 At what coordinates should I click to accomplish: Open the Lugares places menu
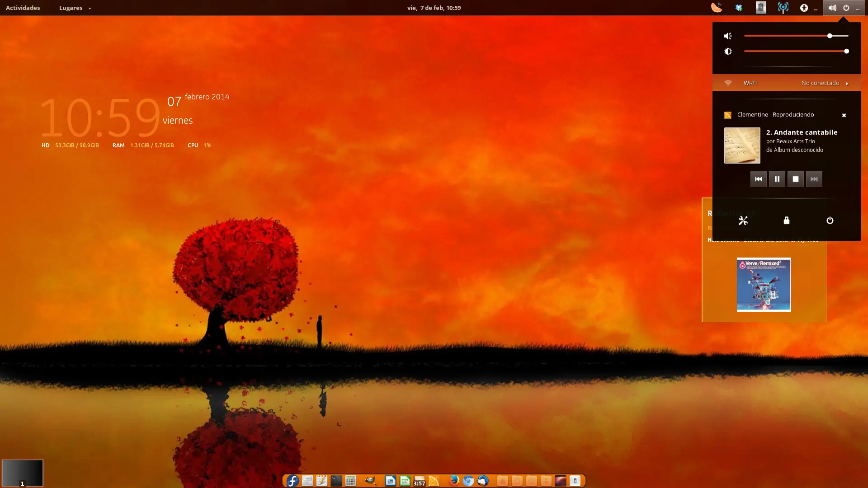point(75,8)
